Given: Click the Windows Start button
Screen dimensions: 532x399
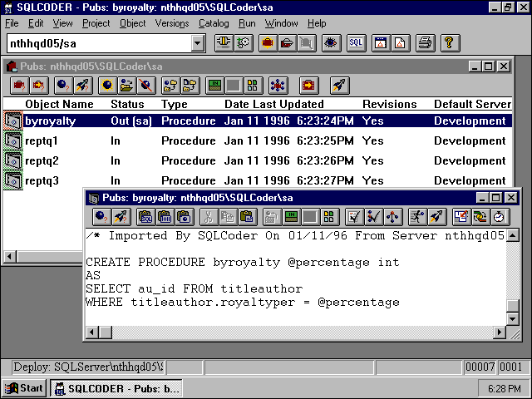Looking at the screenshot, I should point(24,388).
